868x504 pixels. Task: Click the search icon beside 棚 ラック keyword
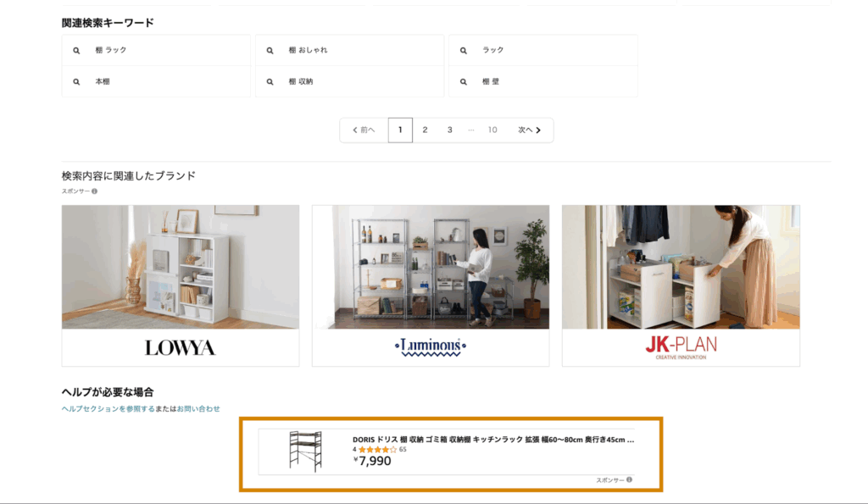pyautogui.click(x=76, y=50)
